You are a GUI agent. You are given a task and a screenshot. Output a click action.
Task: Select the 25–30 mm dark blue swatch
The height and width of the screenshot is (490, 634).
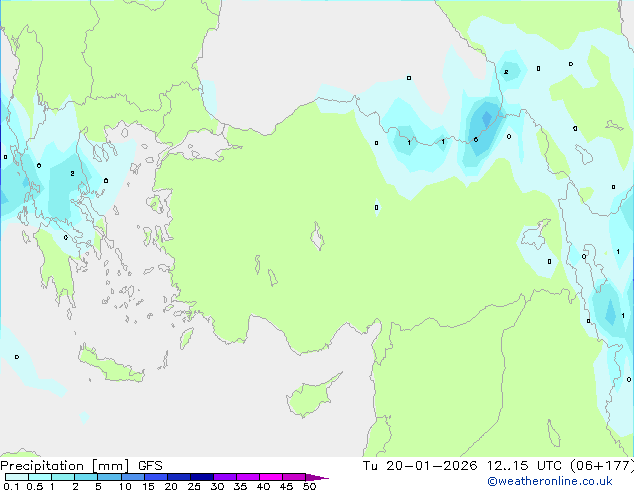click(x=201, y=477)
